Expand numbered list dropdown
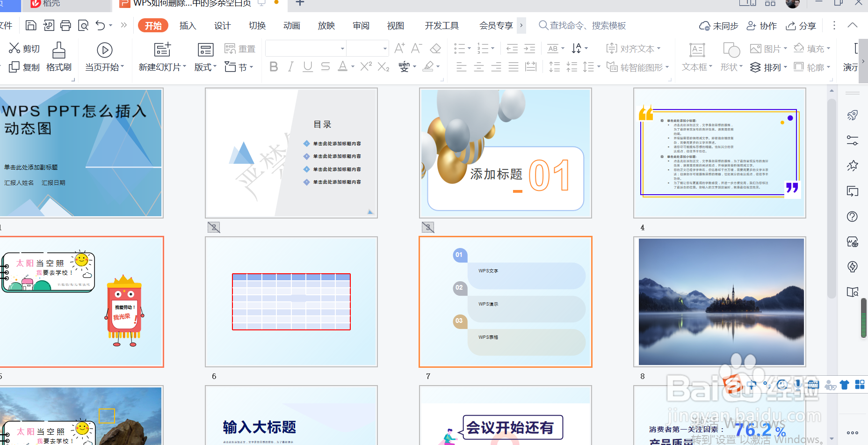The image size is (868, 445). click(492, 48)
